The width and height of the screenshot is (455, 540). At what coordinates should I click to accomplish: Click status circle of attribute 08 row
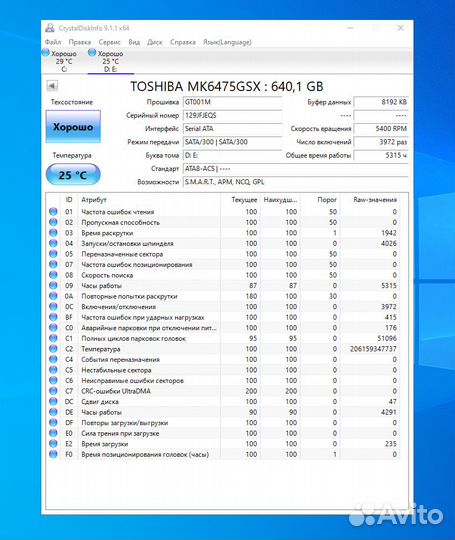click(x=53, y=275)
